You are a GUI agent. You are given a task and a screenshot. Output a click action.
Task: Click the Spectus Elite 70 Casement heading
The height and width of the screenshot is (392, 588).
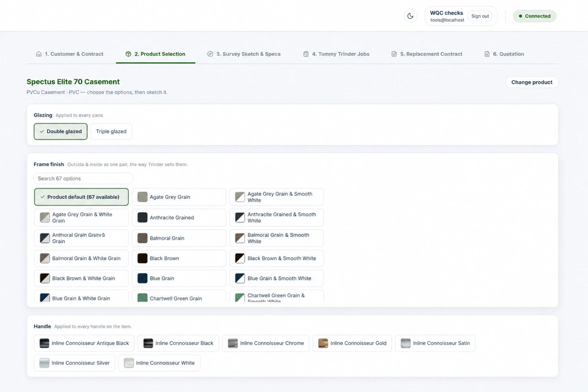click(x=73, y=82)
